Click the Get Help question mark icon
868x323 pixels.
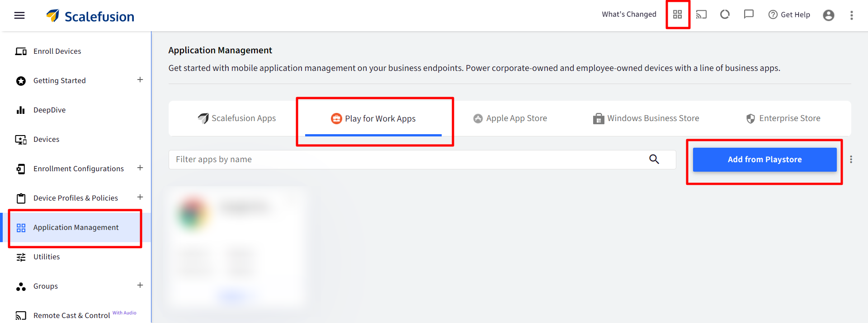[x=773, y=14]
